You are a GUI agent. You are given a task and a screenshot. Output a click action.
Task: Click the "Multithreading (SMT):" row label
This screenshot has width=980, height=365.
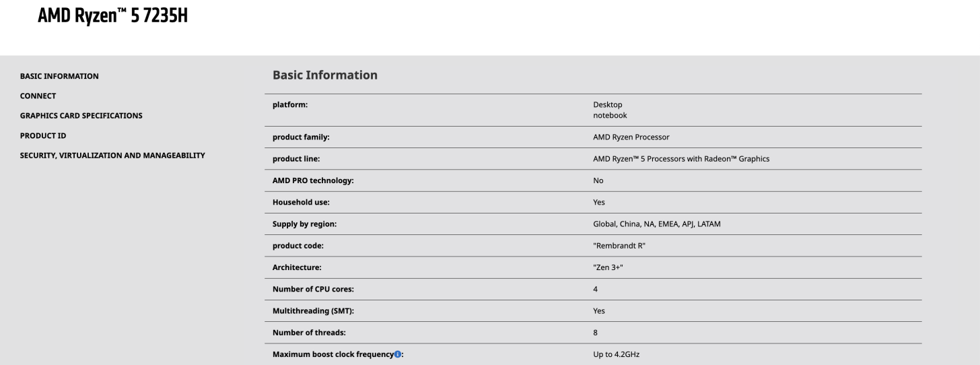(313, 310)
